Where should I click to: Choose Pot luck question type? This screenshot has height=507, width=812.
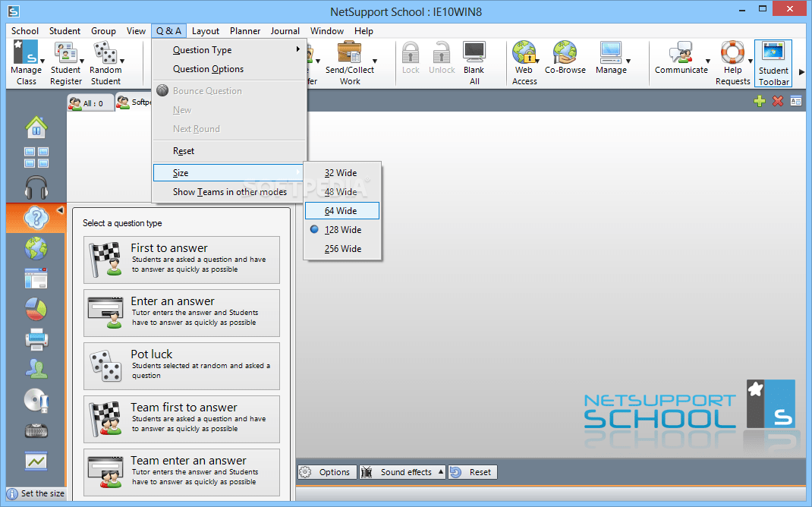(182, 366)
